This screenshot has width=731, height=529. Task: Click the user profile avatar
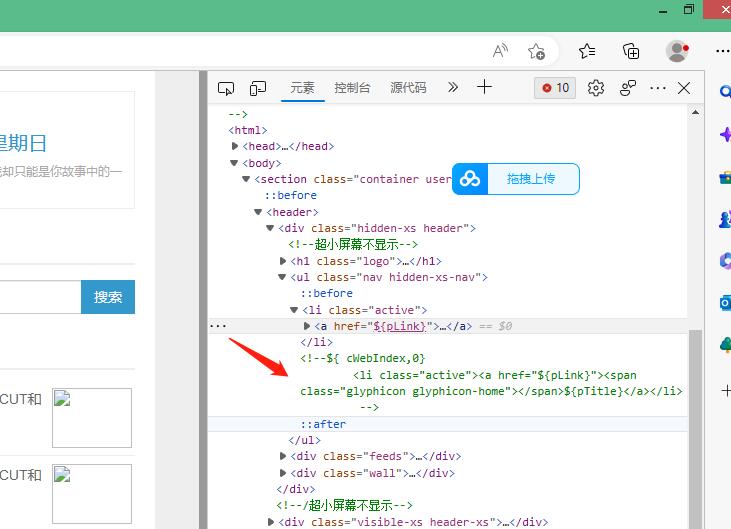(677, 51)
